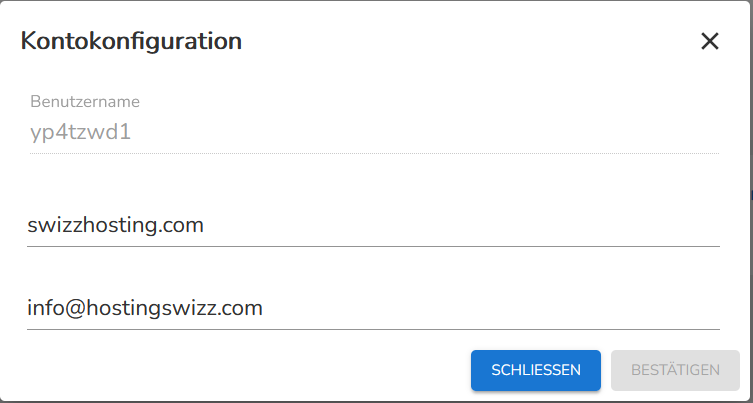Screen dimensions: 753x403
Task: Click the blank dialog area left of SCHLIESSEN
Action: click(240, 370)
